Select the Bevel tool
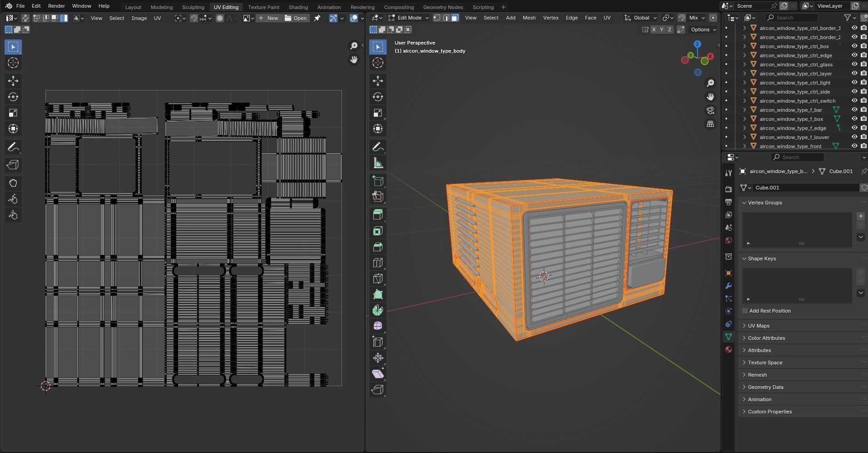Image resolution: width=868 pixels, height=453 pixels. tap(378, 247)
